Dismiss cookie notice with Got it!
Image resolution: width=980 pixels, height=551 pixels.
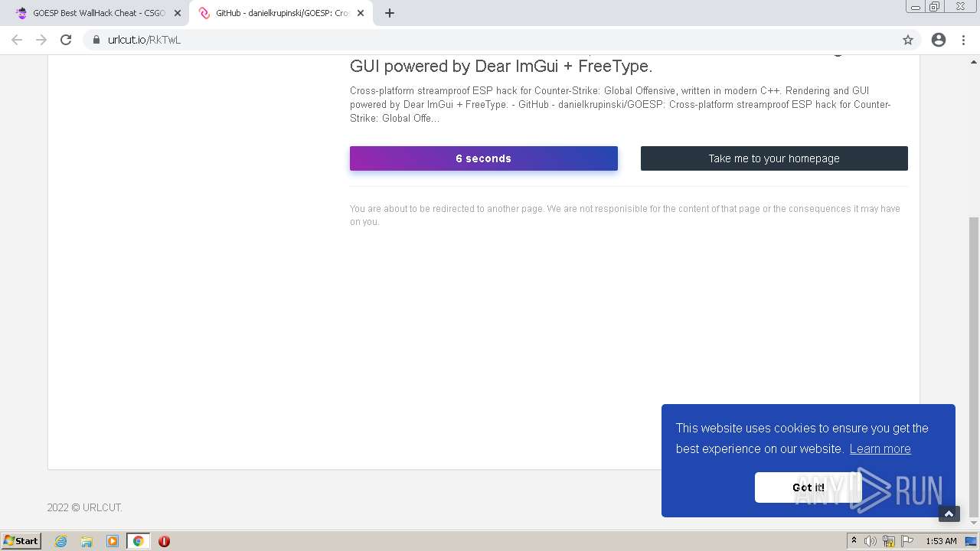[x=808, y=487]
